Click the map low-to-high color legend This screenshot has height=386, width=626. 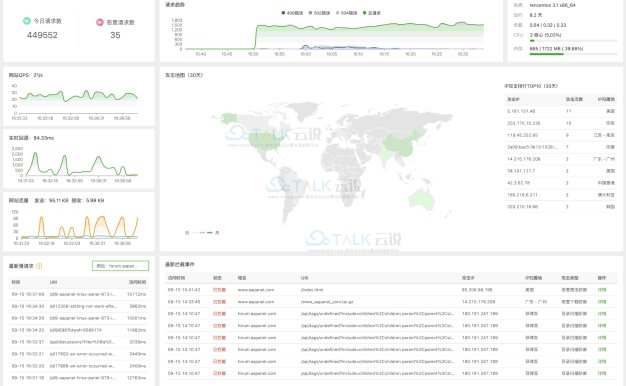coord(202,232)
